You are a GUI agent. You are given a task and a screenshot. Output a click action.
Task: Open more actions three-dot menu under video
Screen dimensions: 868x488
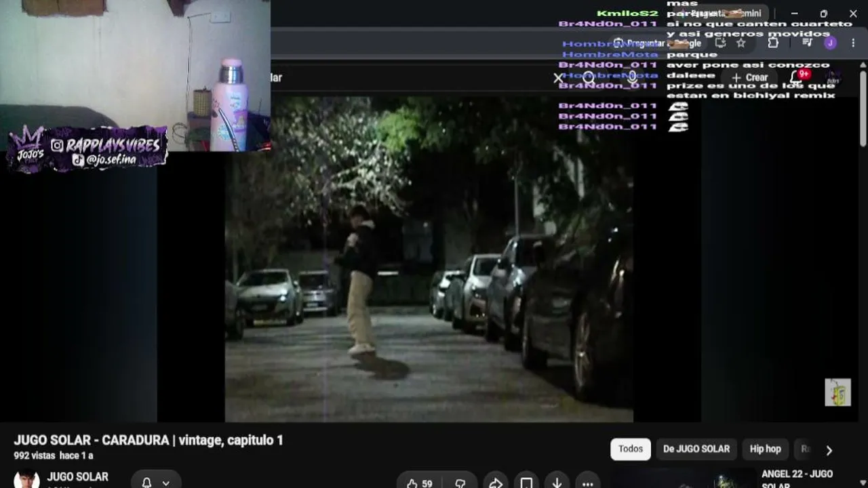pos(587,483)
